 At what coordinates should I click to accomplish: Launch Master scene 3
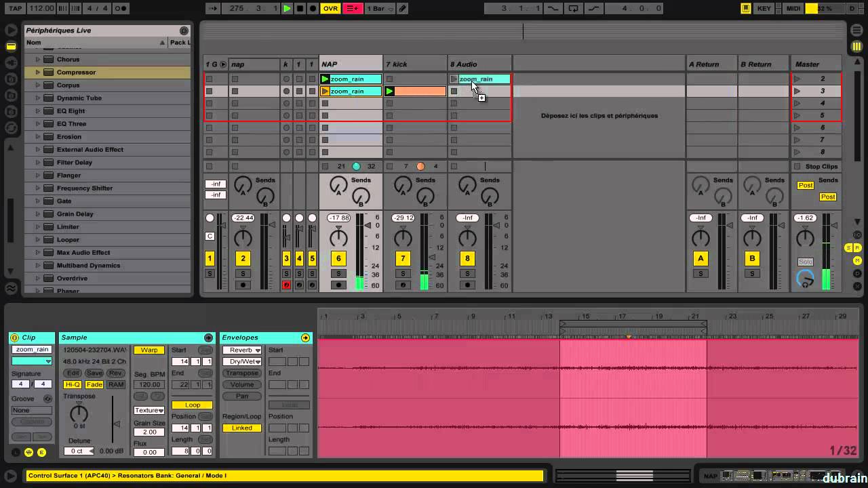click(797, 91)
